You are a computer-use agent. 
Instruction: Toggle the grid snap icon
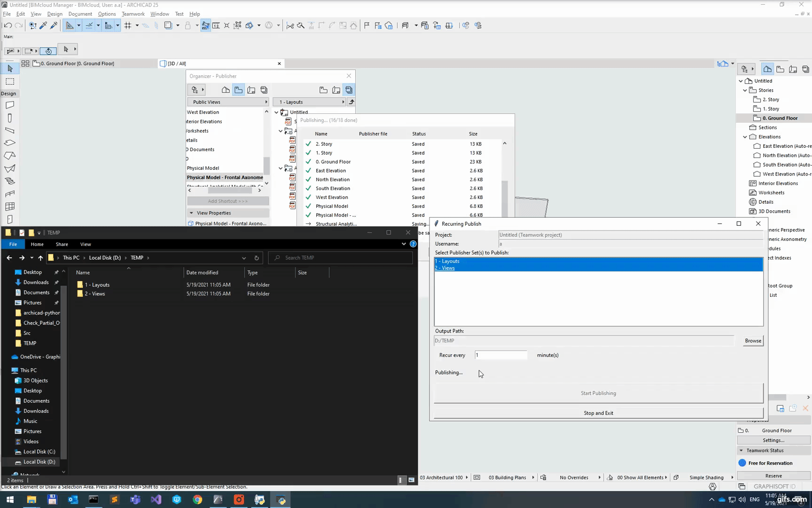[x=128, y=25]
